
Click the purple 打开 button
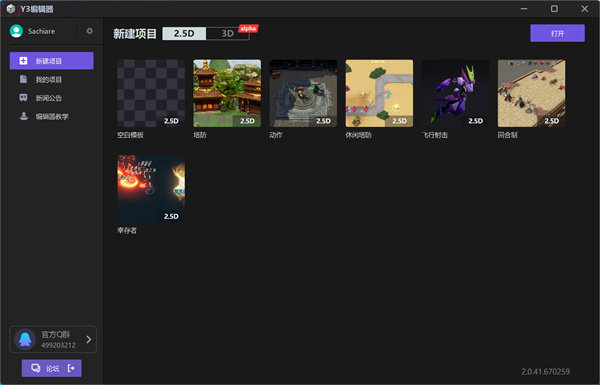tap(557, 33)
